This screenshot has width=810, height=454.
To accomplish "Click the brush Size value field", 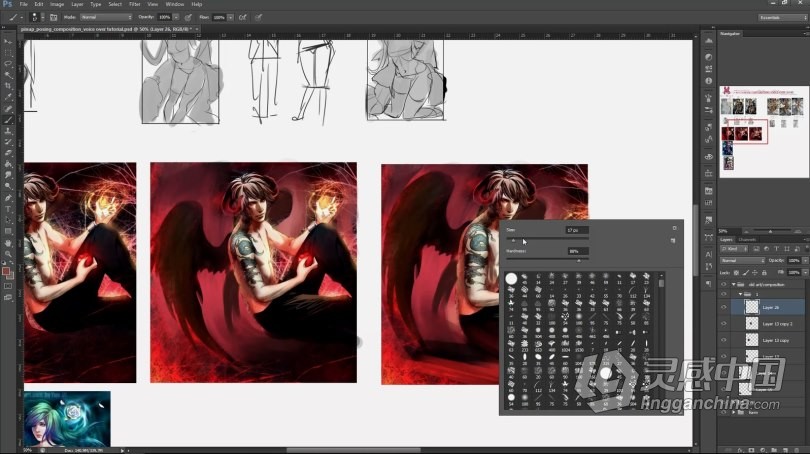I will tap(577, 230).
